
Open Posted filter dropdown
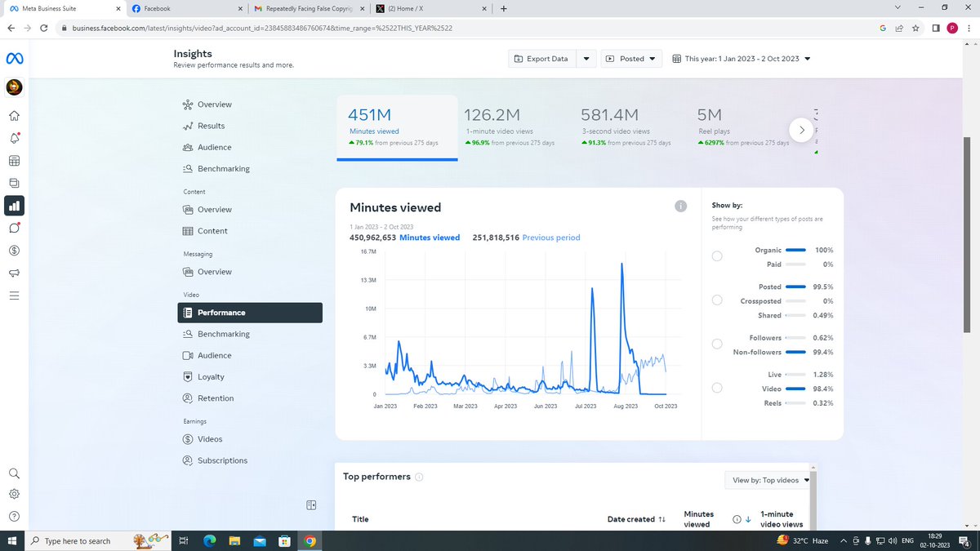tap(631, 59)
